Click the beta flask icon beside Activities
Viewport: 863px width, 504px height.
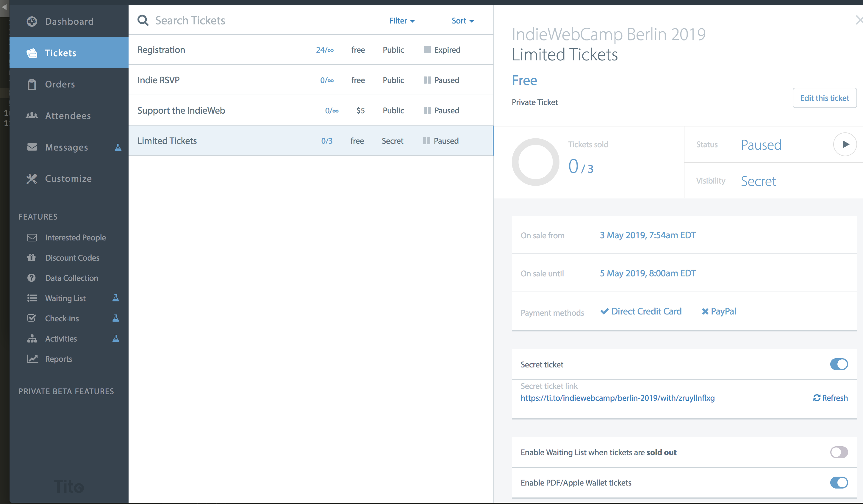(116, 338)
